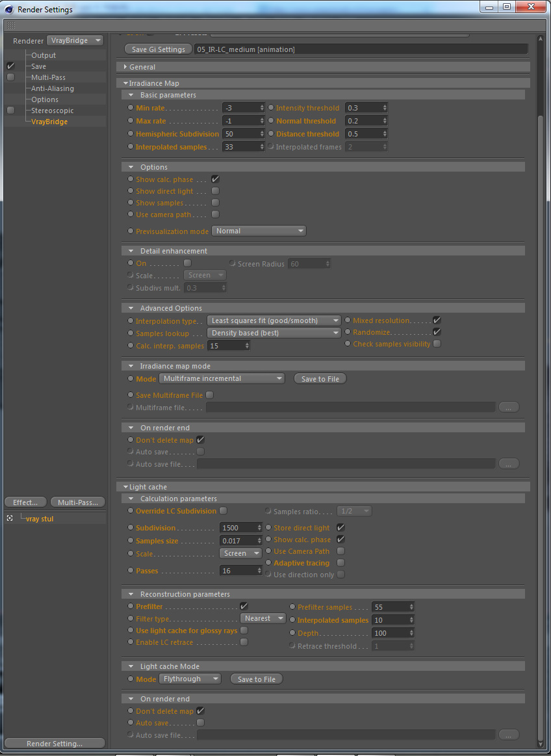
Task: Enable Check samples visibility checkbox
Action: 437,344
